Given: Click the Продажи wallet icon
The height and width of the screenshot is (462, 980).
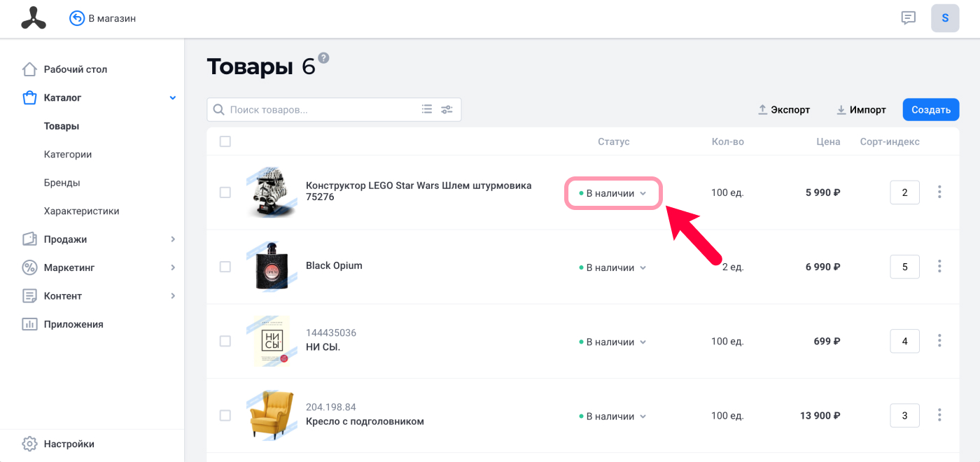Looking at the screenshot, I should pyautogui.click(x=29, y=239).
